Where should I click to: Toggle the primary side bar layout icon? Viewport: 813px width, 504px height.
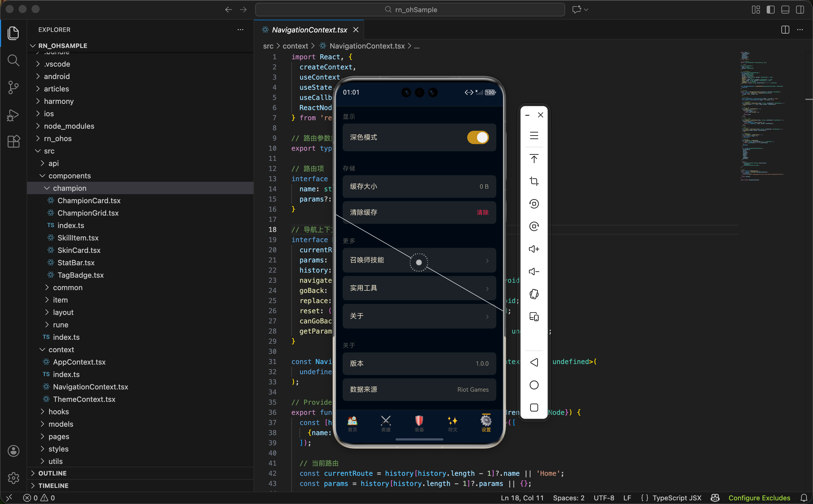[x=770, y=10]
